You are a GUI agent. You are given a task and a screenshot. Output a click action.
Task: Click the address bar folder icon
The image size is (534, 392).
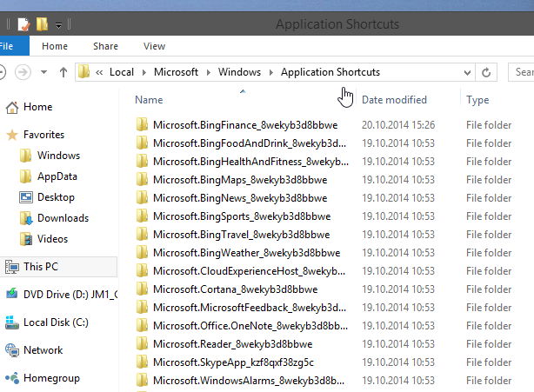pyautogui.click(x=83, y=72)
